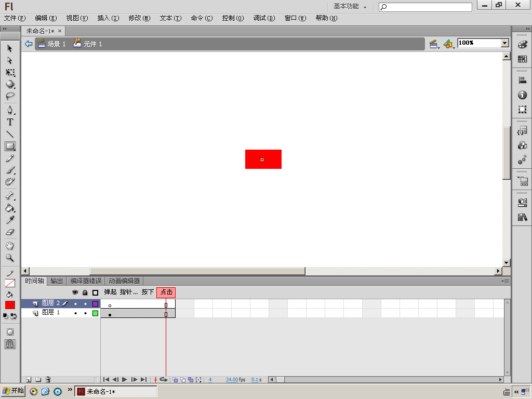Toggle loop playback button in timeline
532x399 pixels.
coord(164,380)
